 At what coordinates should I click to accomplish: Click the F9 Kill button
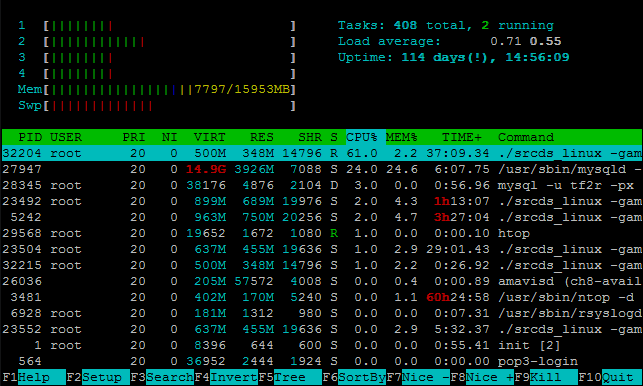pyautogui.click(x=545, y=377)
